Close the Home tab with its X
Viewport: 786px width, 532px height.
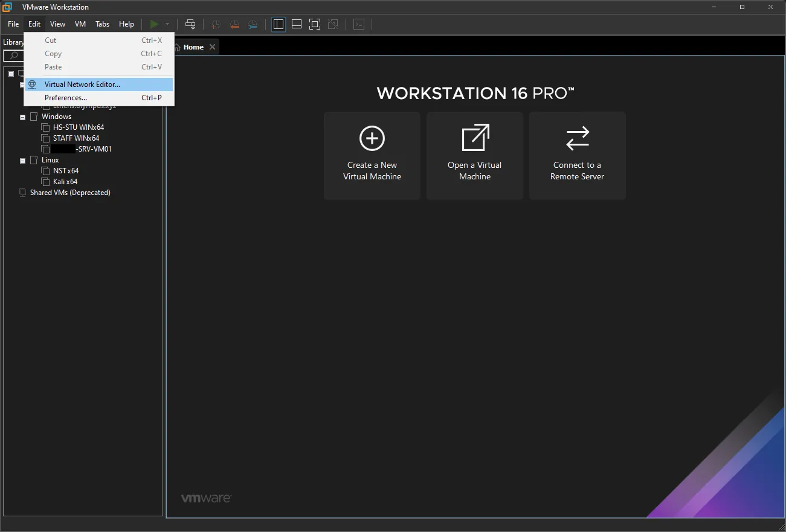(212, 47)
